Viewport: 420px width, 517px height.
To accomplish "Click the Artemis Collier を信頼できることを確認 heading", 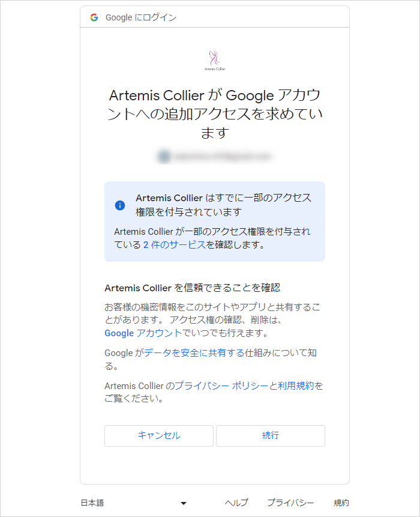I will point(193,288).
